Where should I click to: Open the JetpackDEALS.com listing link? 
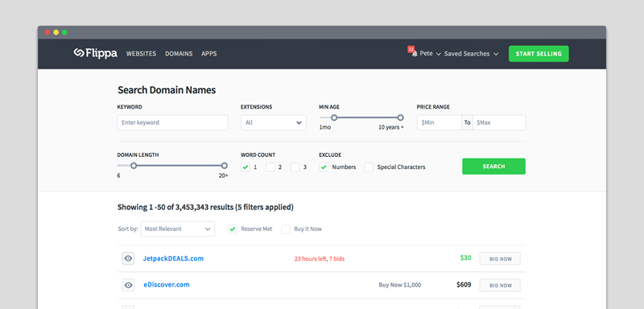coord(173,258)
